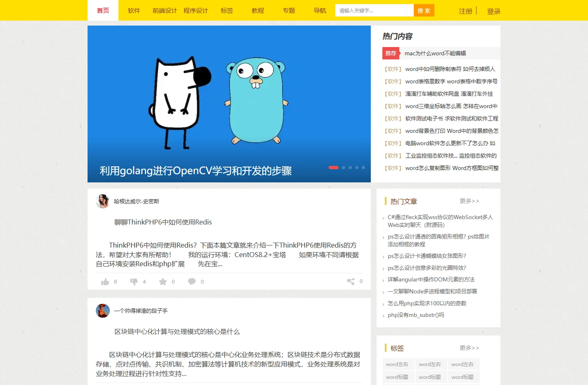Dislike the ThinkPHP6 Redis article (thumbs down)
Screen dimensions: 588x385
(134, 281)
